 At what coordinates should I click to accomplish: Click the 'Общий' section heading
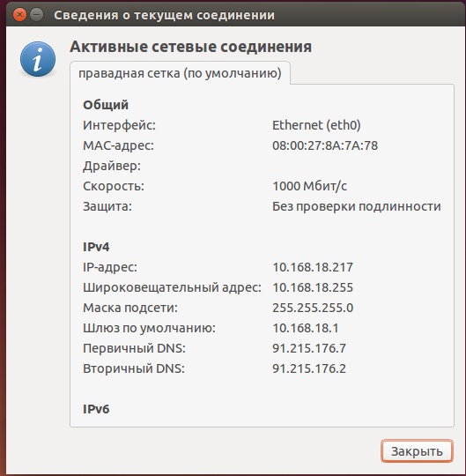[106, 106]
